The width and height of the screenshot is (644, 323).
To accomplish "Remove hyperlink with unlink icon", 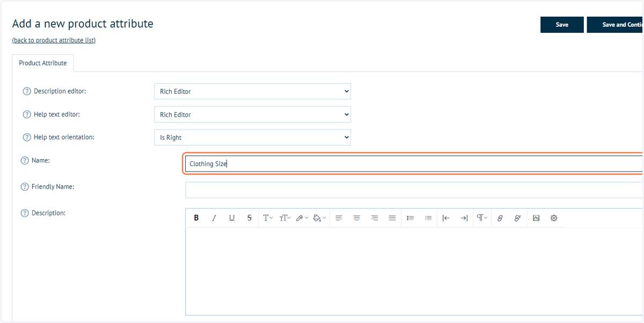I will 518,218.
